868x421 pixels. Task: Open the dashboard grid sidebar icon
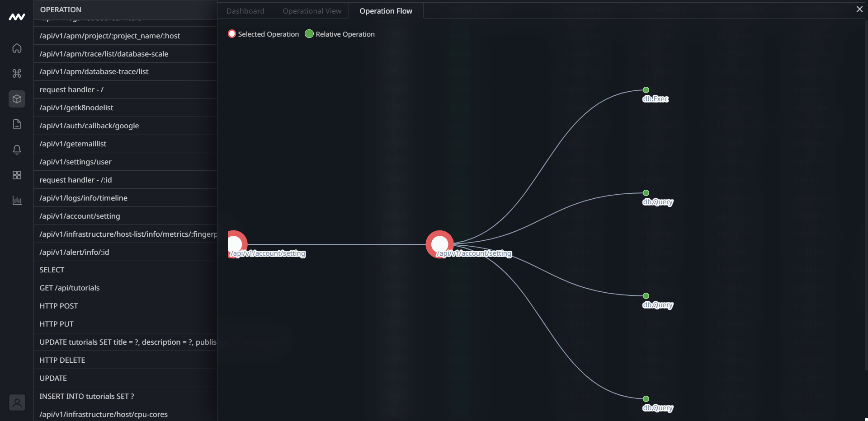click(x=17, y=175)
